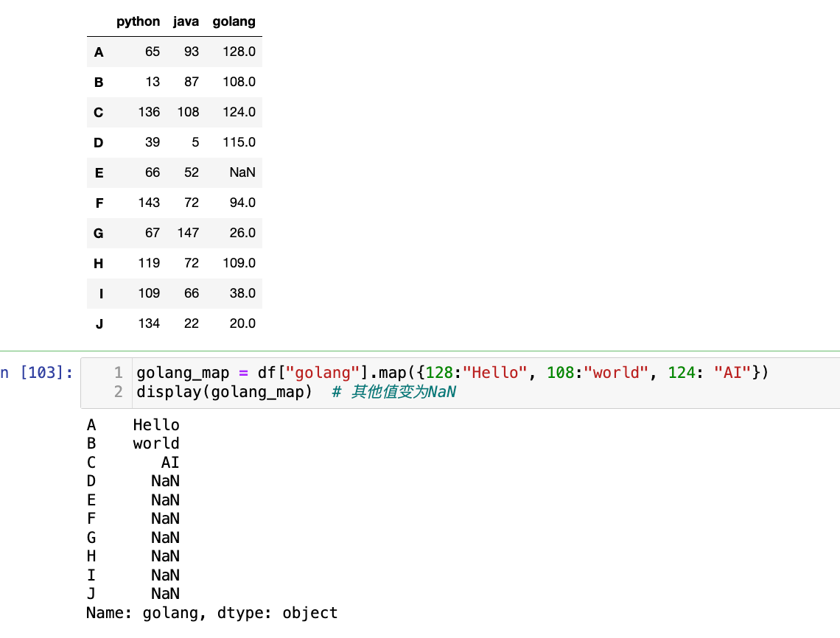Screen dimensions: 840x638
Task: Click the "Hello" string in the code
Action: [499, 373]
